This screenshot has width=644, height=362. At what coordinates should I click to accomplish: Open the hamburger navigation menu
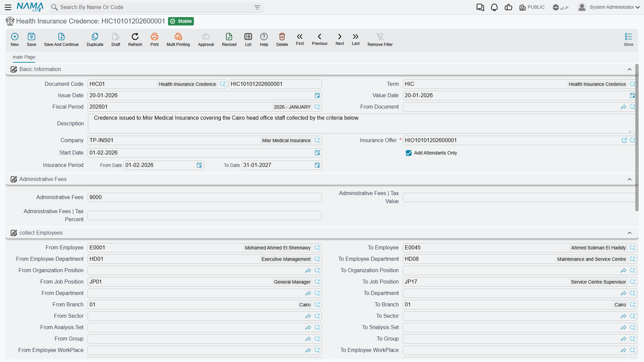tap(8, 7)
